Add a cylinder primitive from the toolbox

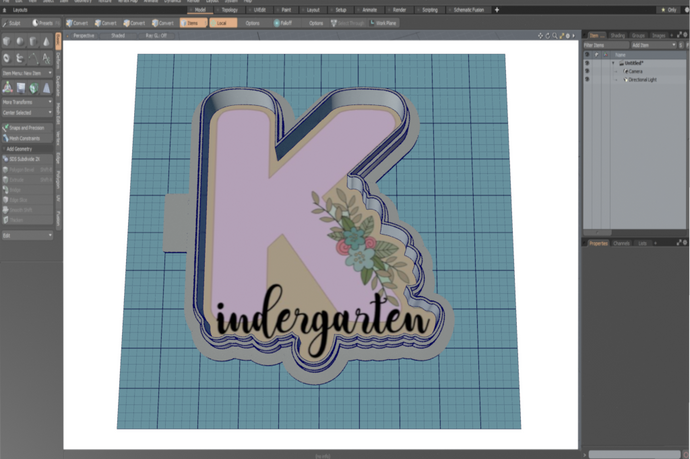[33, 41]
